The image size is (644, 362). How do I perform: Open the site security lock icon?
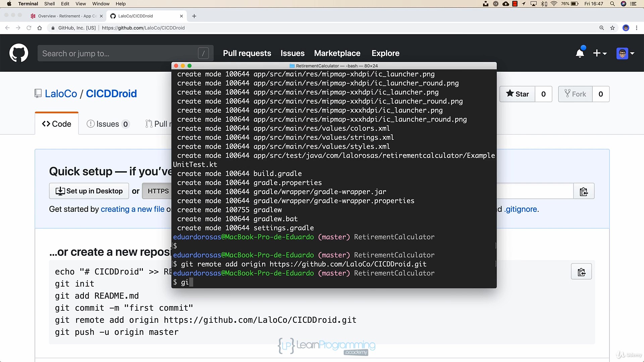53,28
